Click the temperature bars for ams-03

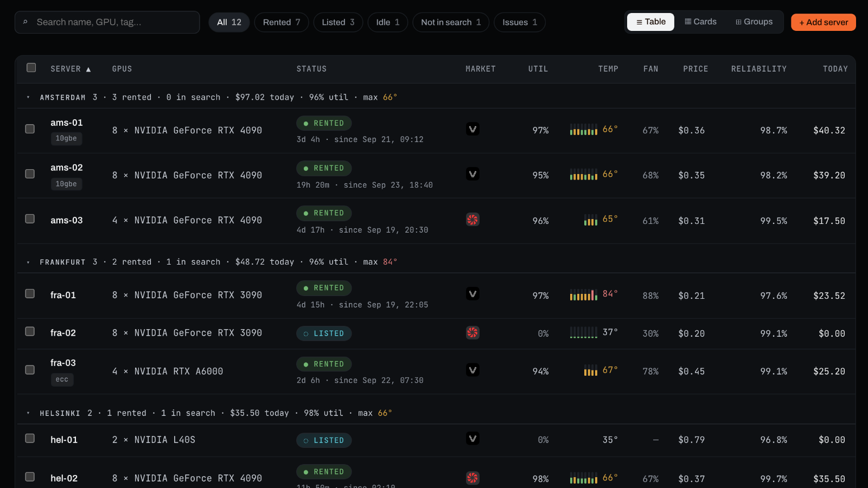(591, 220)
